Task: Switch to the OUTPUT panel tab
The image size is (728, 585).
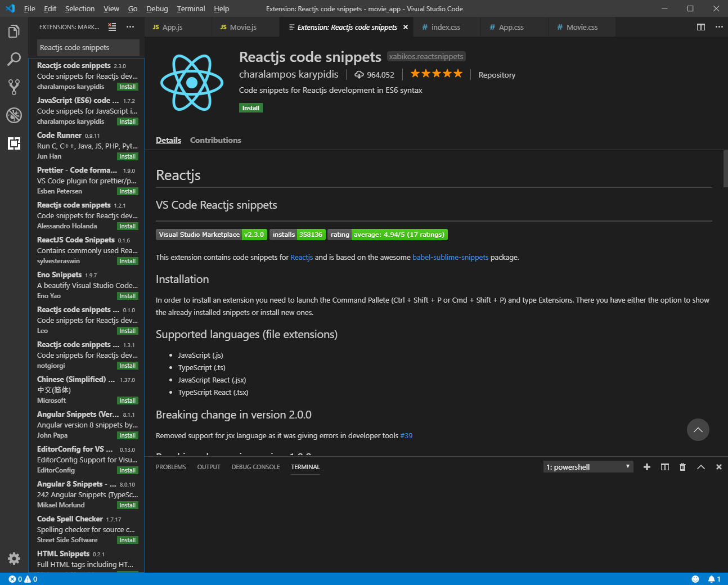Action: click(x=209, y=467)
